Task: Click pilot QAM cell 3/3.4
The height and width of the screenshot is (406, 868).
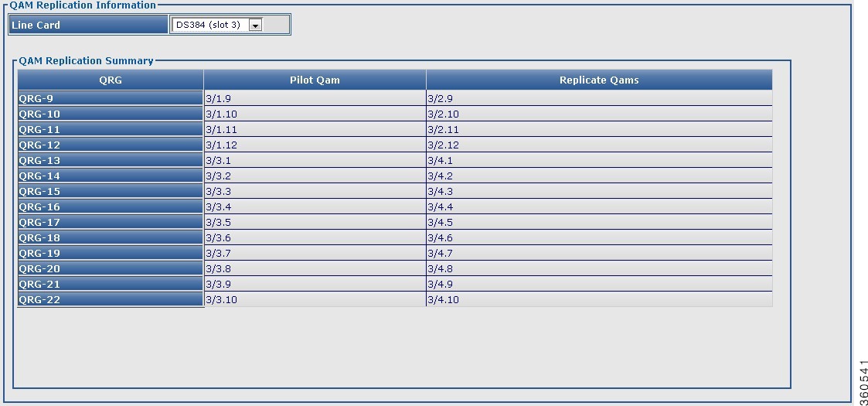Action: [315, 207]
